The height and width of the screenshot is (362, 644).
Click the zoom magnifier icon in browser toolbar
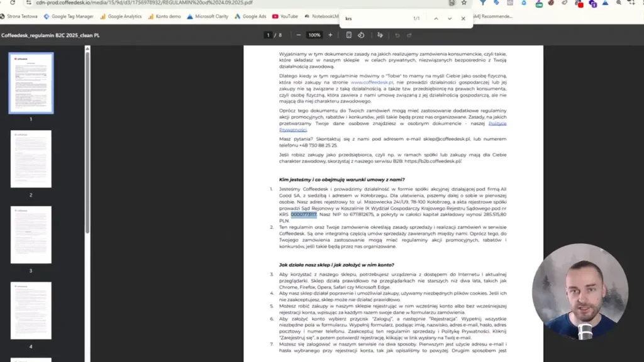coord(619,3)
